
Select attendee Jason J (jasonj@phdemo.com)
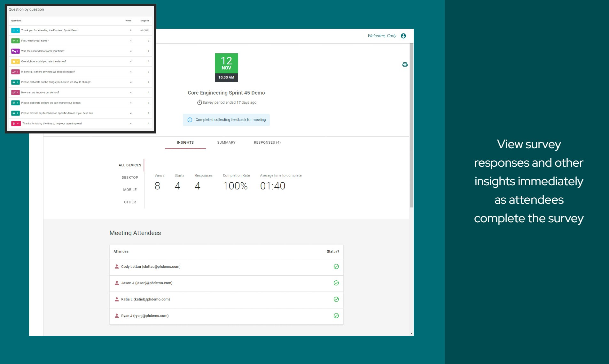(x=226, y=284)
